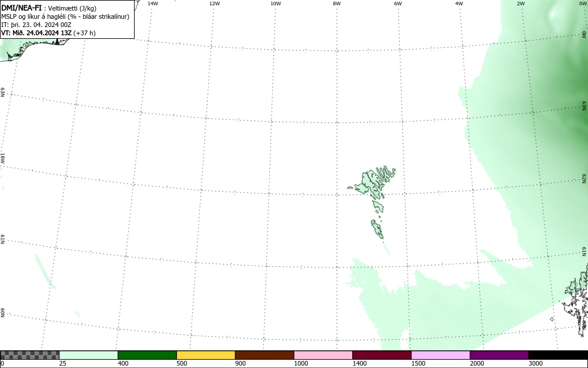Screen dimensions: 588x368
Task: Choose the purple 2000–3000 legend swatch
Action: 499,355
